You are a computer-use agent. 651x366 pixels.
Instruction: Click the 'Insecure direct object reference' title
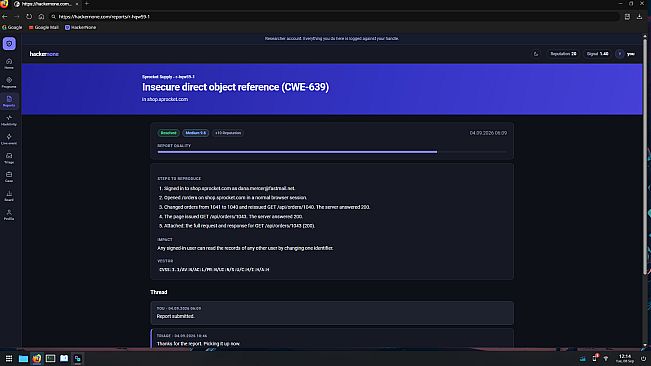click(235, 87)
